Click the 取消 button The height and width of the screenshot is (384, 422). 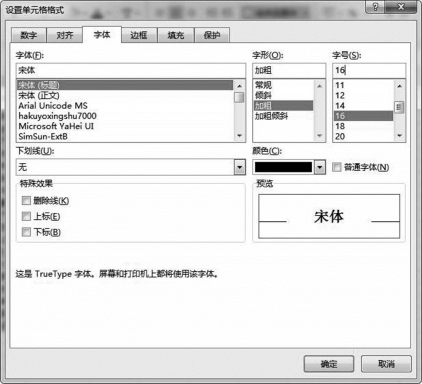pyautogui.click(x=386, y=364)
